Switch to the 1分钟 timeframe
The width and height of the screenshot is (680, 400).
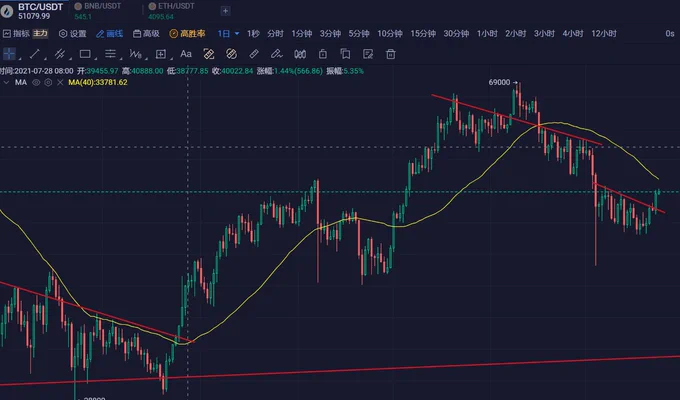[302, 33]
